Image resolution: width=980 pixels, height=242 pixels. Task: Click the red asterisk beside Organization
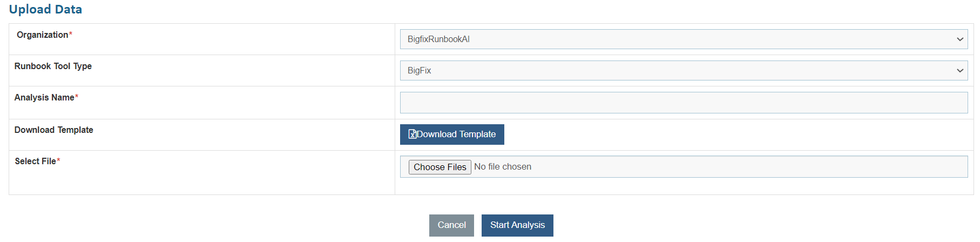[x=71, y=35]
